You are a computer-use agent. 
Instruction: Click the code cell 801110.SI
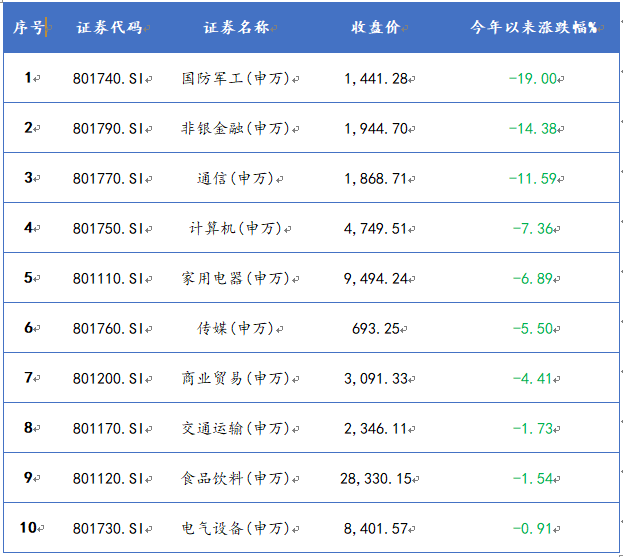pos(109,278)
